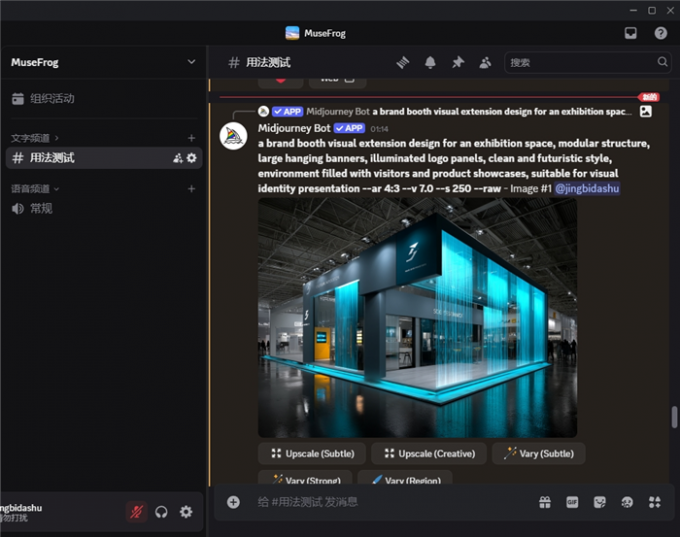680x537 pixels.
Task: Click the chat scrollbar thumb
Action: [x=674, y=416]
